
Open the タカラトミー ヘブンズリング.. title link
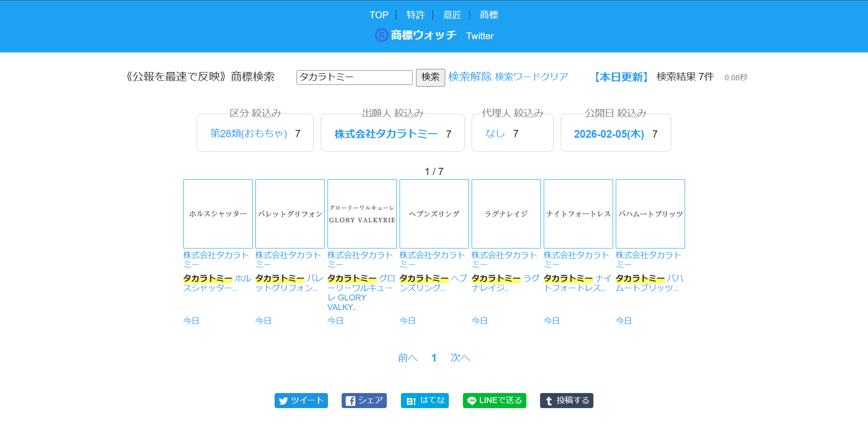click(433, 283)
